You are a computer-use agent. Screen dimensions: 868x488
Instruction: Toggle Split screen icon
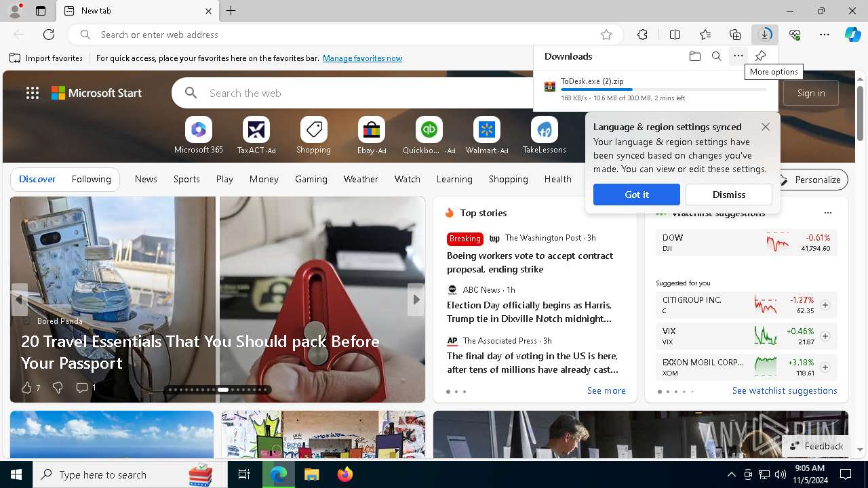coord(675,35)
